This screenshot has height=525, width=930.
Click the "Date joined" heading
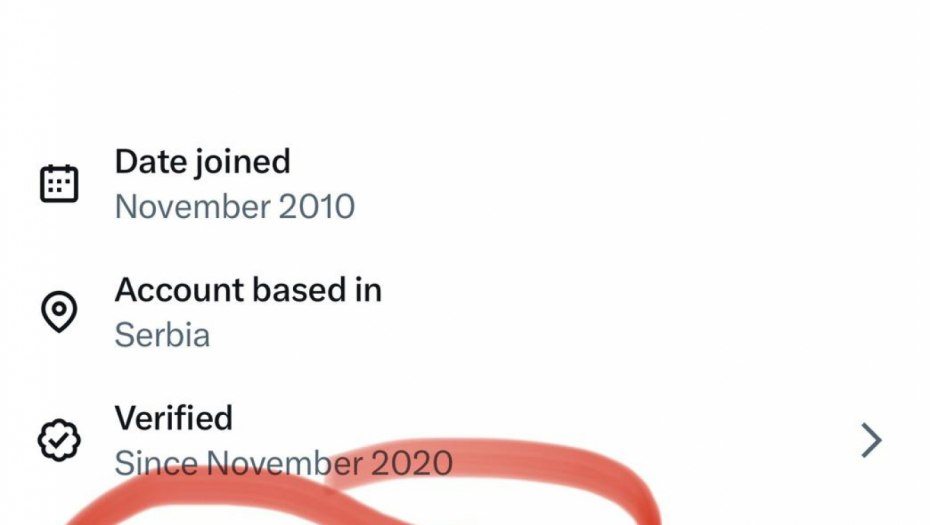202,162
